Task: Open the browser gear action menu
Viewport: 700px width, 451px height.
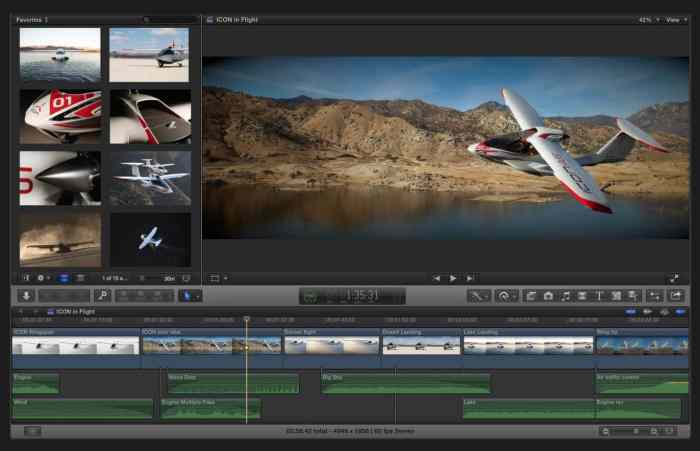Action: click(x=43, y=278)
